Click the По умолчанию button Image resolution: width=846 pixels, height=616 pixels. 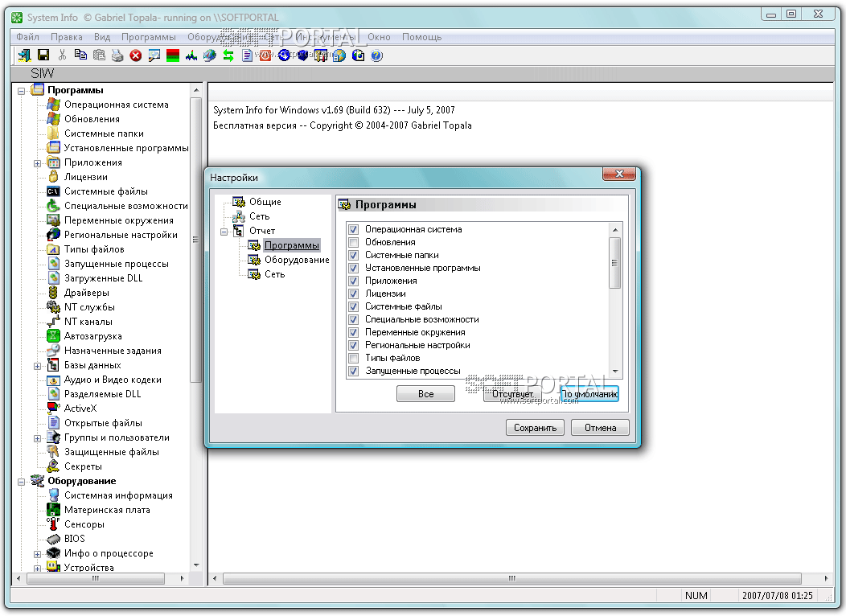click(589, 394)
